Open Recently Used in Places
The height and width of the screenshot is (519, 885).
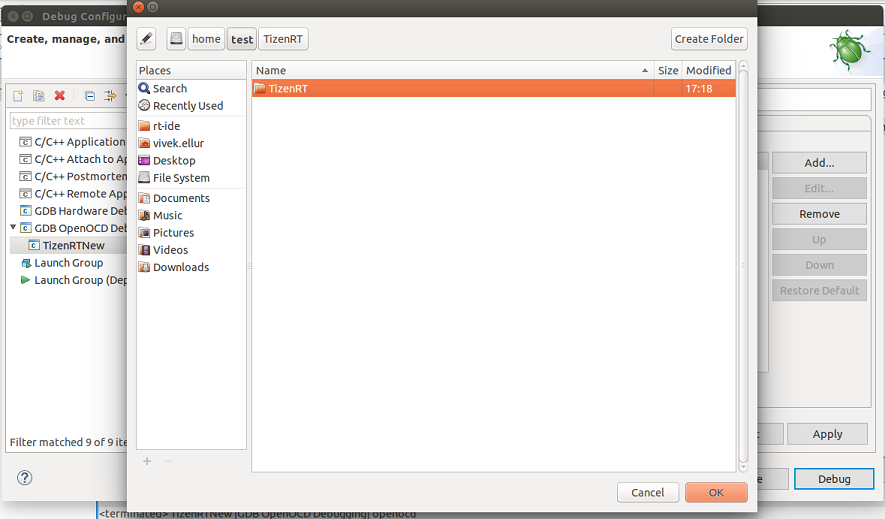tap(187, 106)
